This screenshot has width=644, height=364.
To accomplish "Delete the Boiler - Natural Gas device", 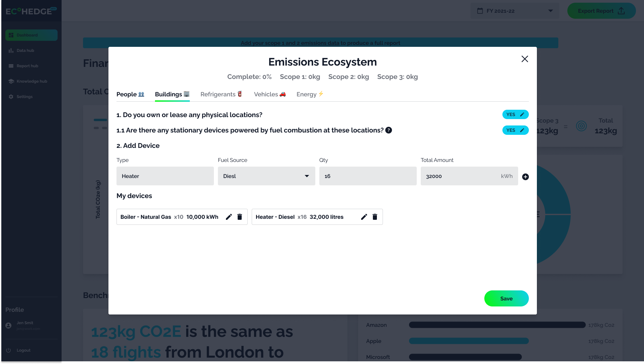I will click(240, 217).
